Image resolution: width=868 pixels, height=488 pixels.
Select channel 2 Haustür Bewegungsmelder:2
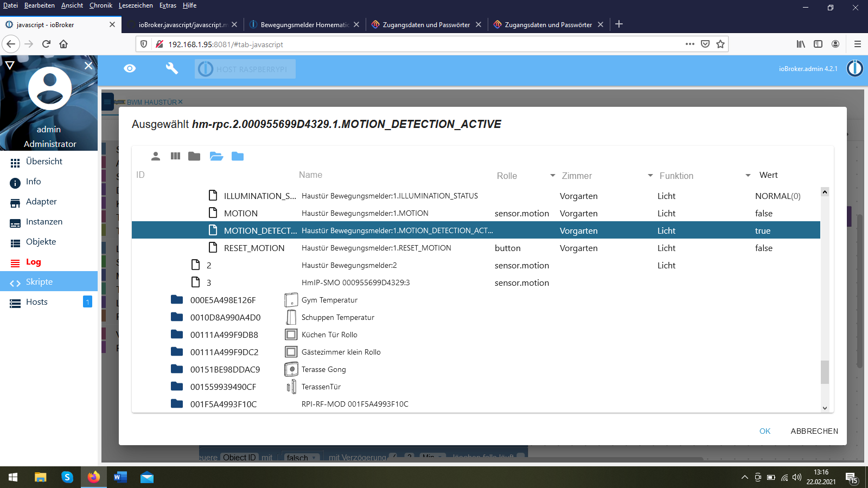point(476,265)
